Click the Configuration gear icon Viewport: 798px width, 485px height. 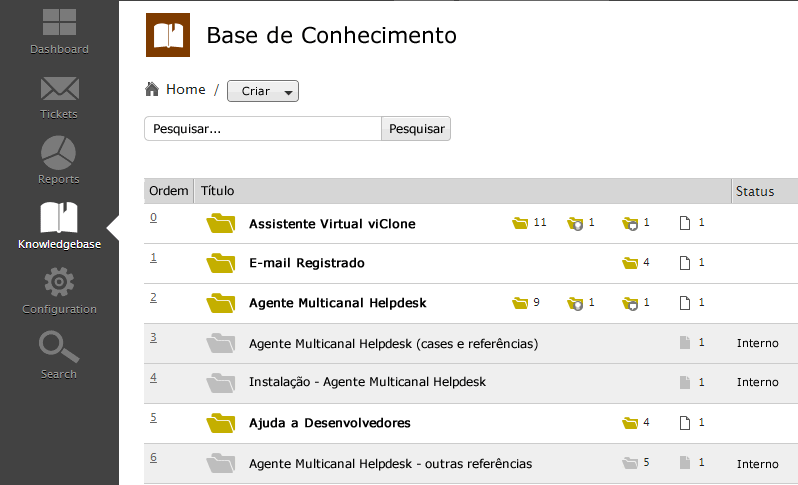click(x=59, y=283)
